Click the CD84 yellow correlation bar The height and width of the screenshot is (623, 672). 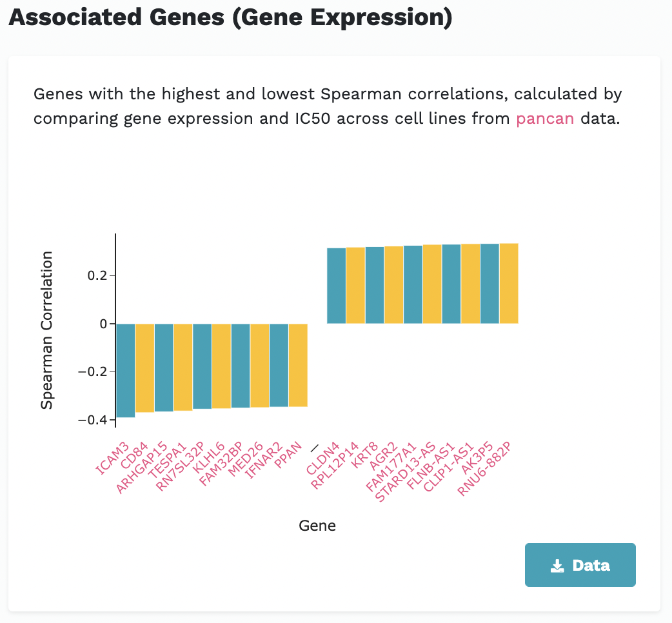(x=144, y=368)
